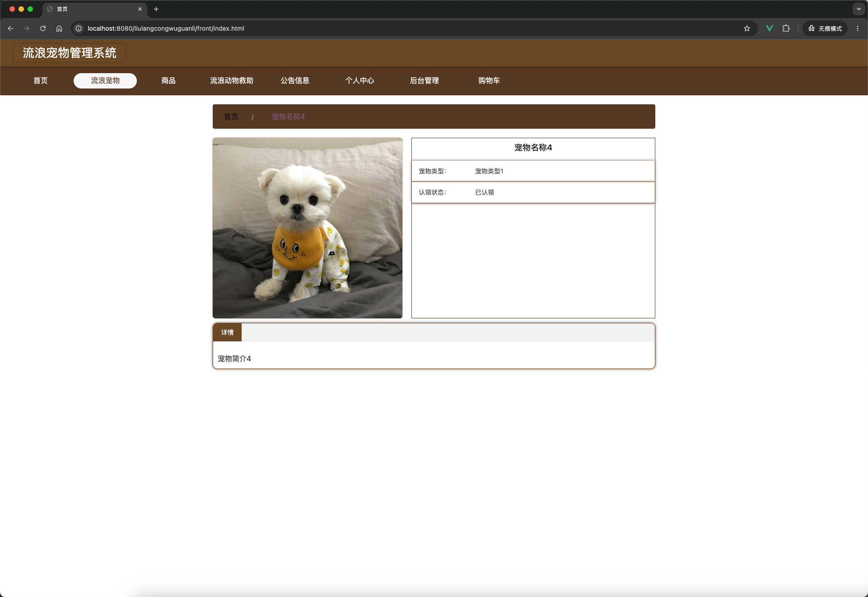The width and height of the screenshot is (868, 597).
Task: Open the Chrome three-dot menu
Action: point(858,28)
